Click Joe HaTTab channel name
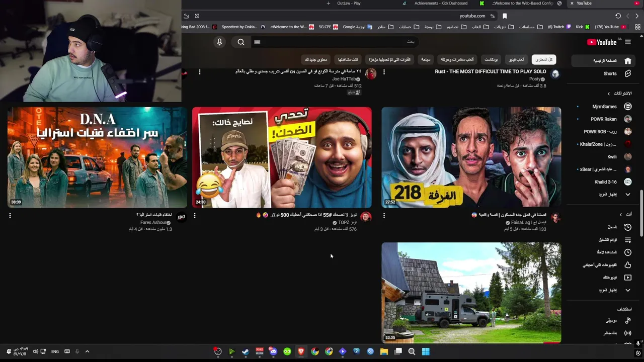Viewport: 644px width, 362px height. click(x=344, y=79)
